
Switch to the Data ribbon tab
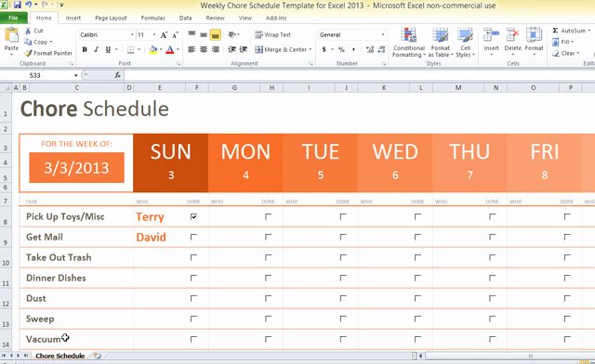(186, 18)
